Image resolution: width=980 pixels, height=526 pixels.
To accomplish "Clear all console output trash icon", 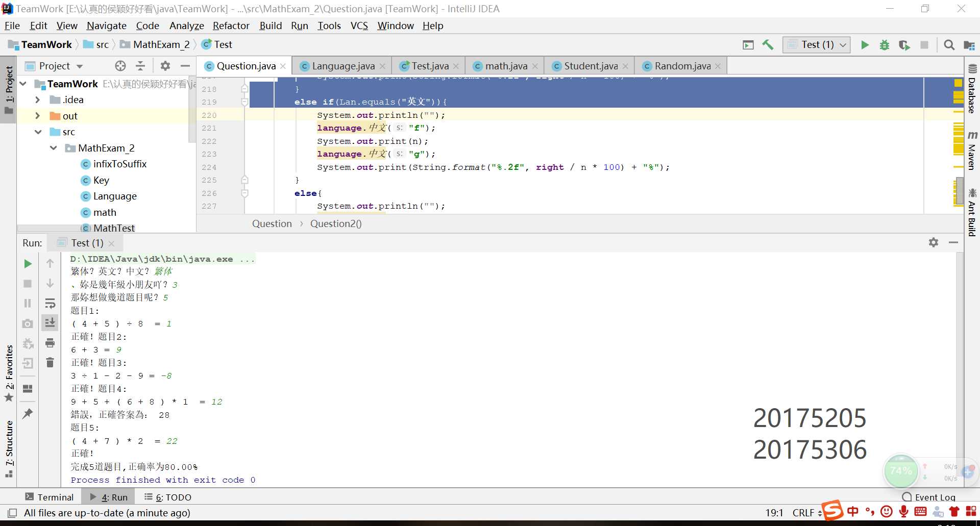I will coord(50,363).
